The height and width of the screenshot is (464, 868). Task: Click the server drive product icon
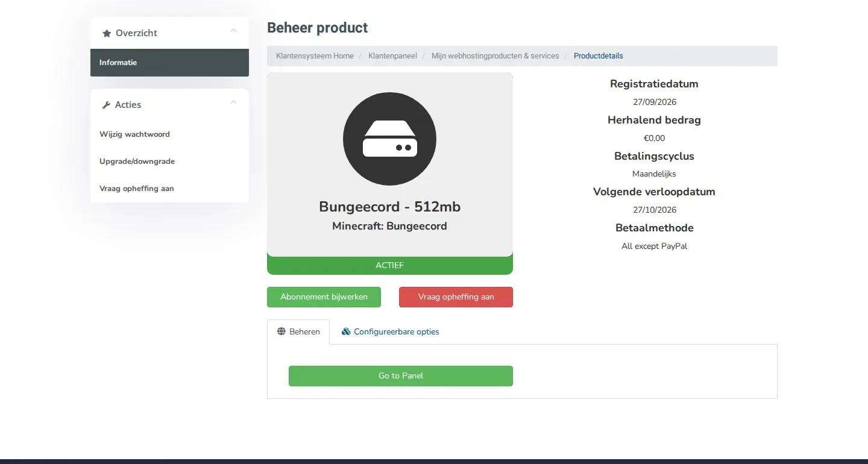[x=389, y=139]
